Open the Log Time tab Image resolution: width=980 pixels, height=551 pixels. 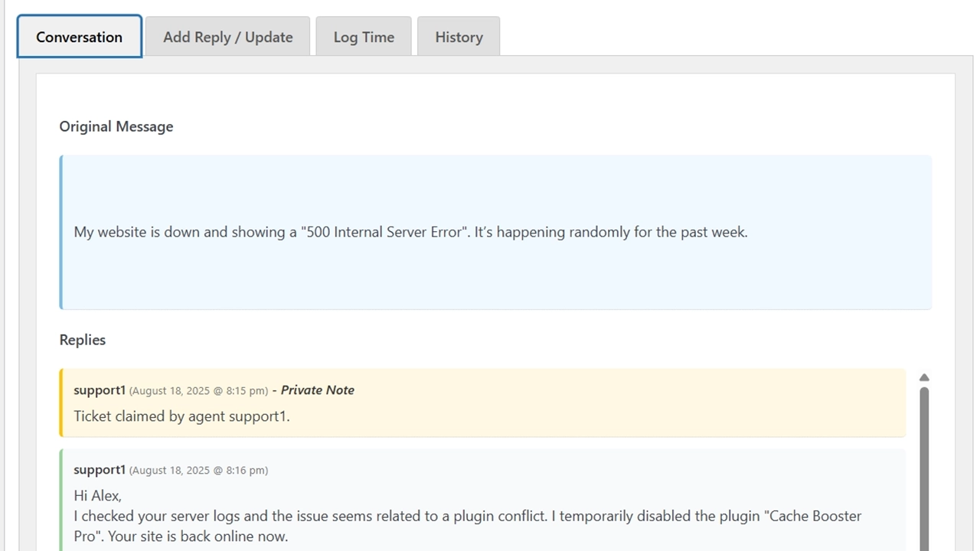click(x=364, y=37)
